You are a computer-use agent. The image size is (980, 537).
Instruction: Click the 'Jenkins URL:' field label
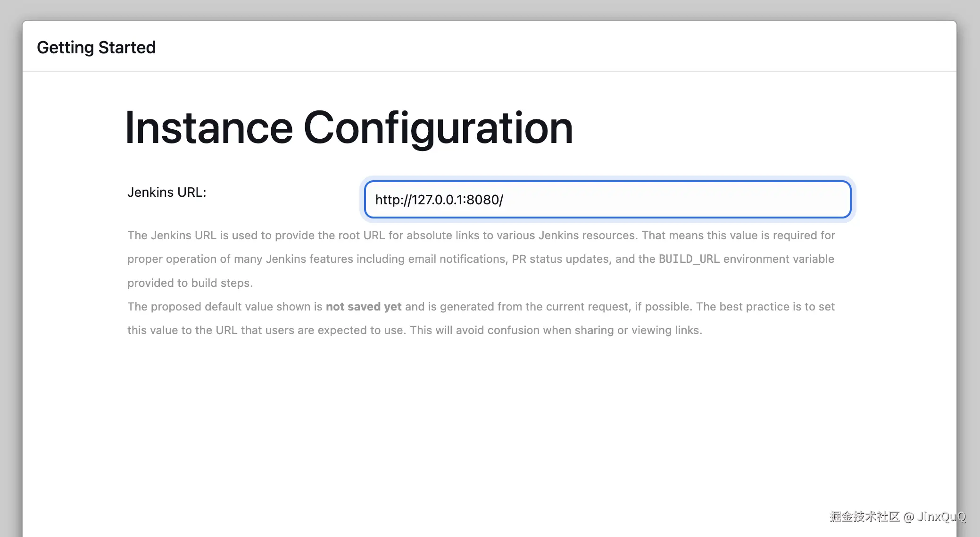click(x=166, y=193)
